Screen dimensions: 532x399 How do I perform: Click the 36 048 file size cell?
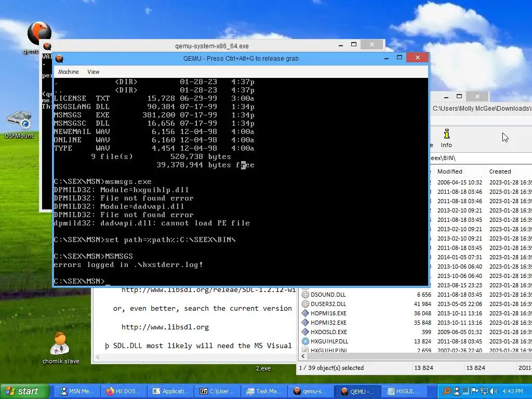(422, 313)
